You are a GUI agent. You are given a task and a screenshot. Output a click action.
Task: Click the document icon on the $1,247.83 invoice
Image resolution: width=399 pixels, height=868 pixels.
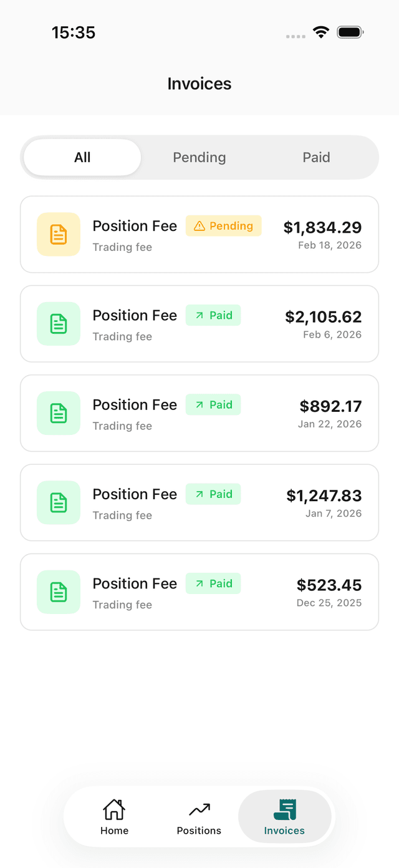click(x=58, y=502)
